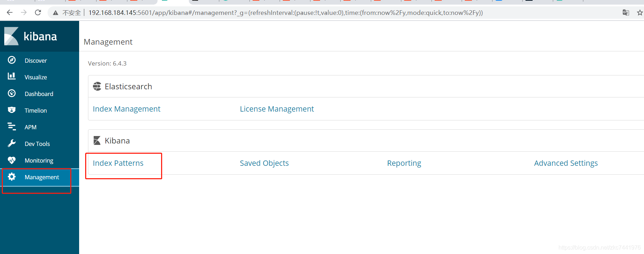Image resolution: width=644 pixels, height=254 pixels.
Task: Click the Kibana section heading text
Action: (x=117, y=141)
